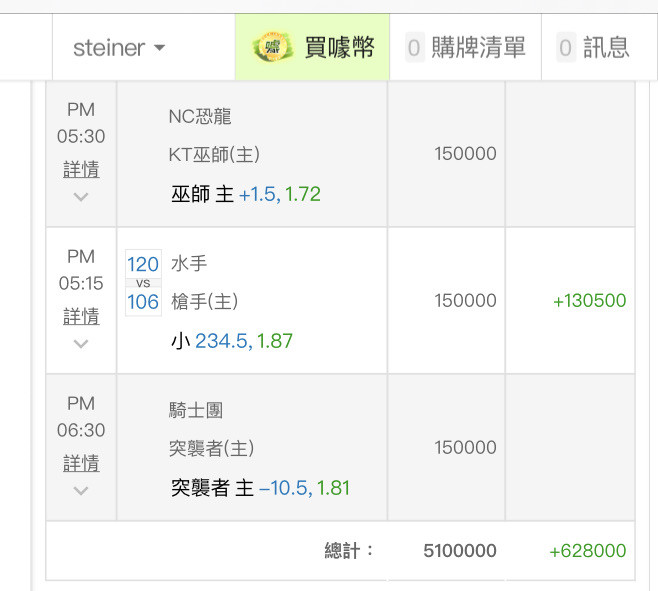Click the 訊息 count badge
This screenshot has height=591, width=658.
tap(566, 47)
